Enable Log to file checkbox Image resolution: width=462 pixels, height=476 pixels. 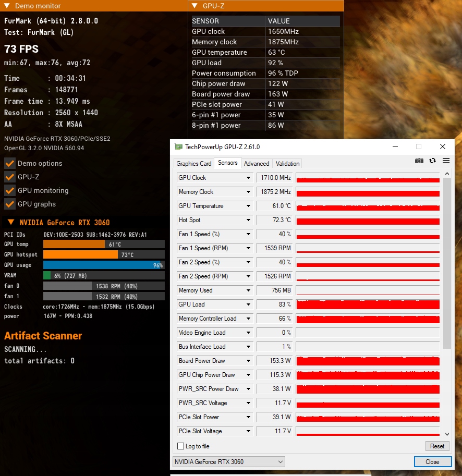click(x=180, y=446)
